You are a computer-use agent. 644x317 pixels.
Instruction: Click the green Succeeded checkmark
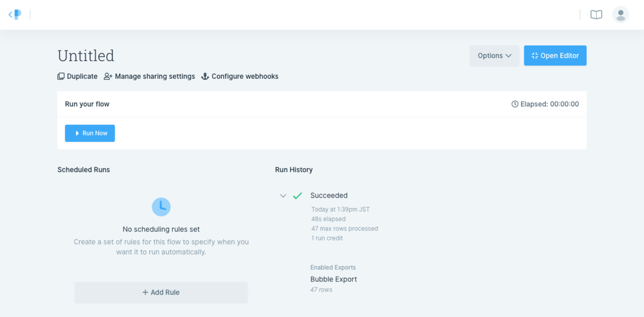pyautogui.click(x=297, y=196)
